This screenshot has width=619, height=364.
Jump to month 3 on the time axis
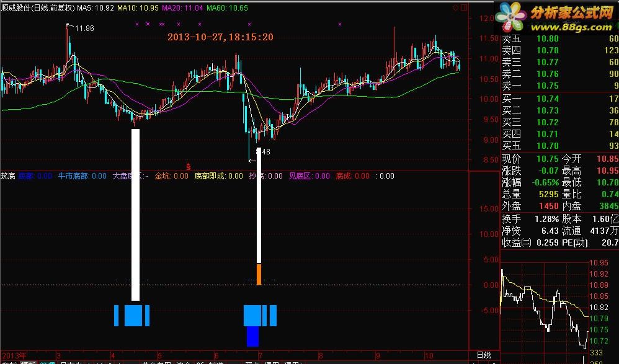click(x=58, y=356)
